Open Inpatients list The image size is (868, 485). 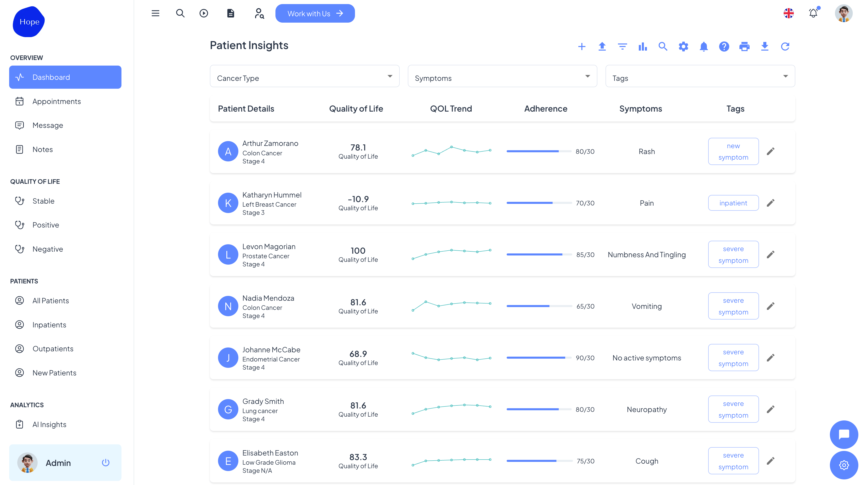click(x=65, y=325)
